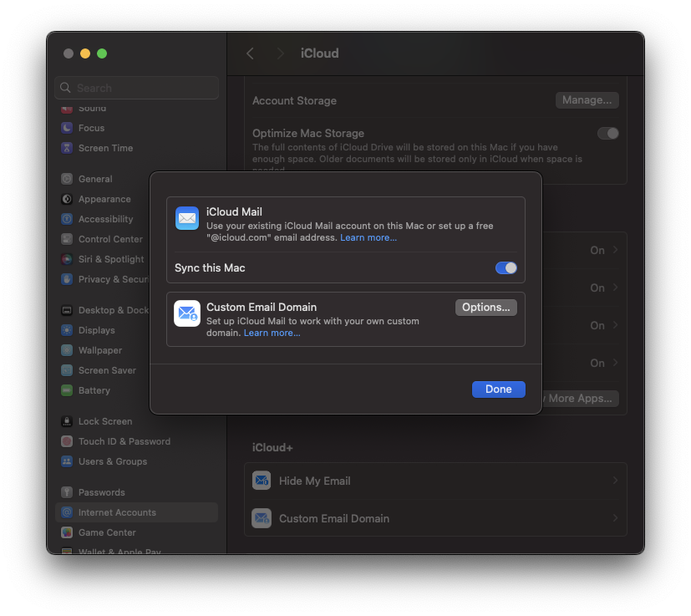The width and height of the screenshot is (691, 616).
Task: Click the More Apps button
Action: 581,399
